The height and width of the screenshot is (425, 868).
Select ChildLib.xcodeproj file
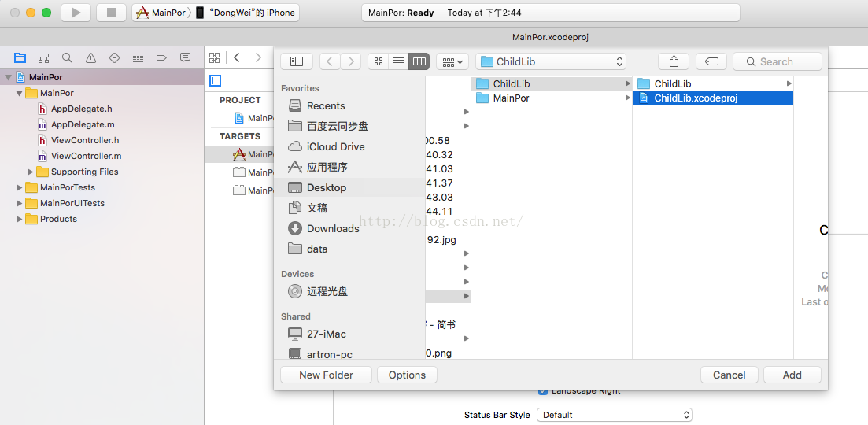tap(713, 98)
